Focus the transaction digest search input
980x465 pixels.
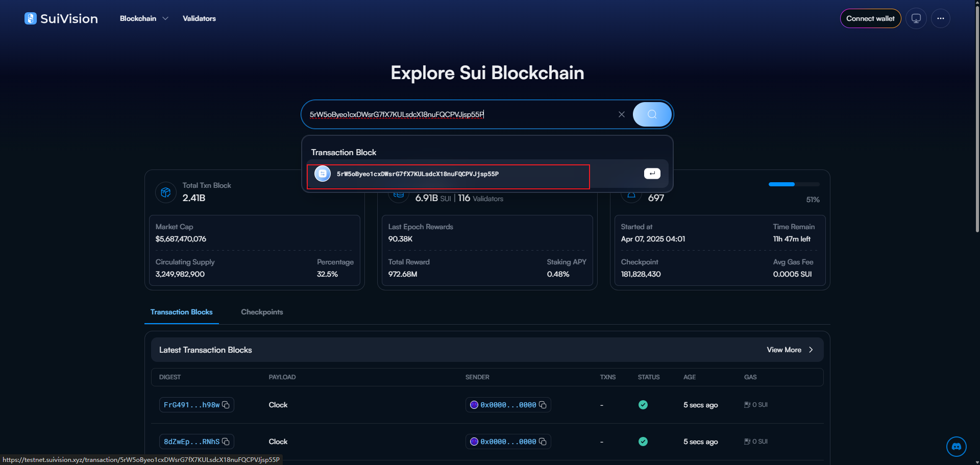pos(459,114)
